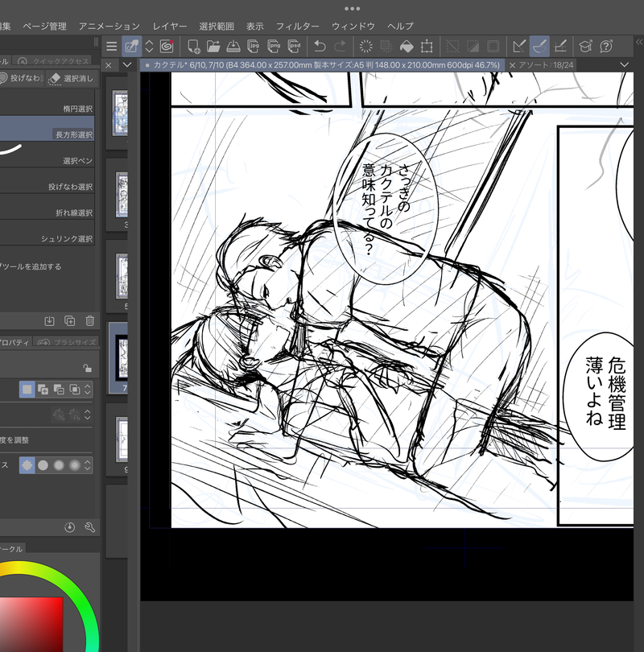Create a new canvas from the toolbar
This screenshot has height=652, width=644.
(x=193, y=46)
